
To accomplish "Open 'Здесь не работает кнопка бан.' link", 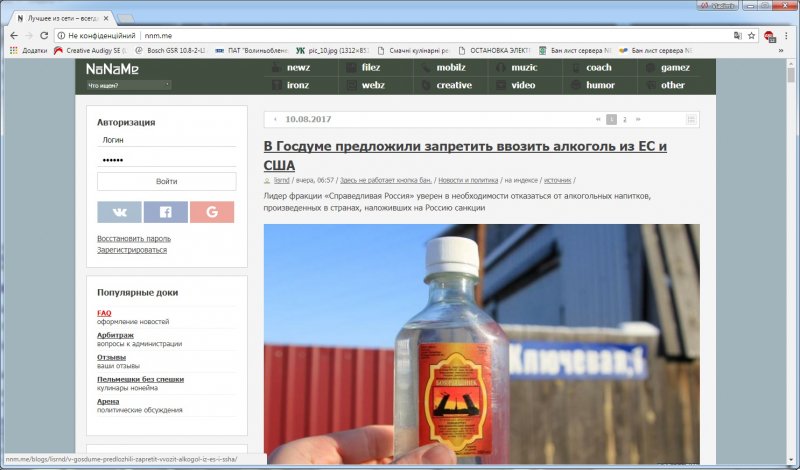I will coord(386,180).
